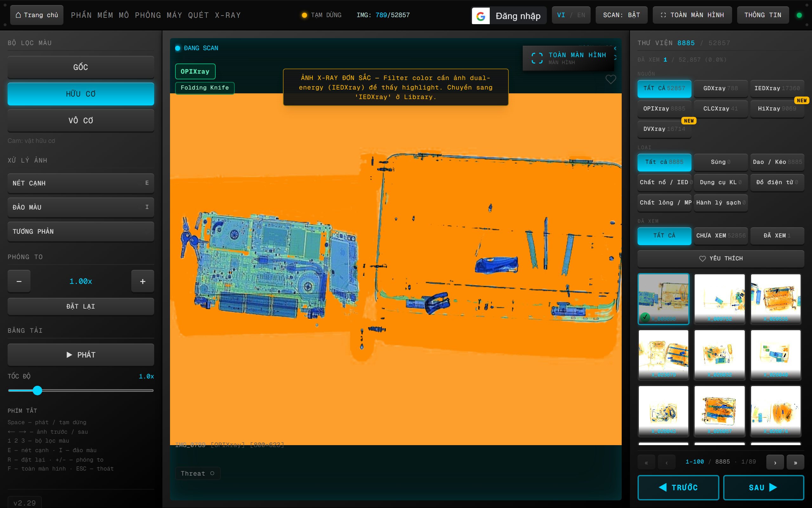
Task: Toggle NÉT CẠNH edge enhancement
Action: [x=81, y=183]
